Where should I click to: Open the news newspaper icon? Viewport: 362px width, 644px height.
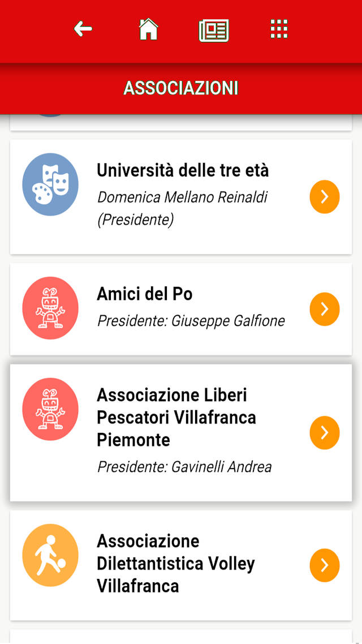point(214,30)
